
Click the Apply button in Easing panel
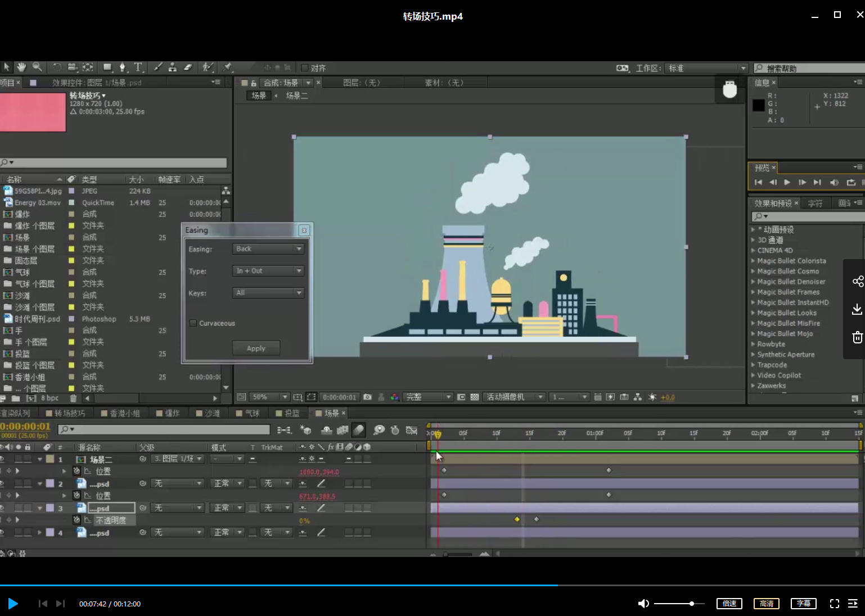click(256, 348)
